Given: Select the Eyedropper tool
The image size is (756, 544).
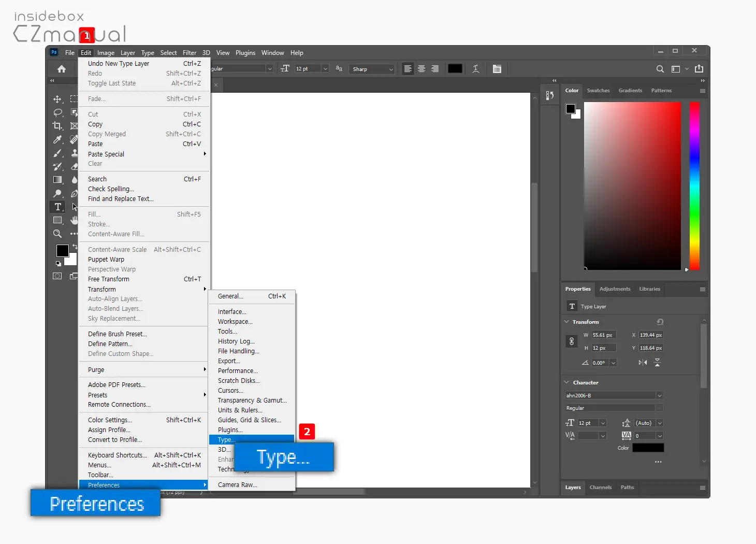Looking at the screenshot, I should pos(57,139).
